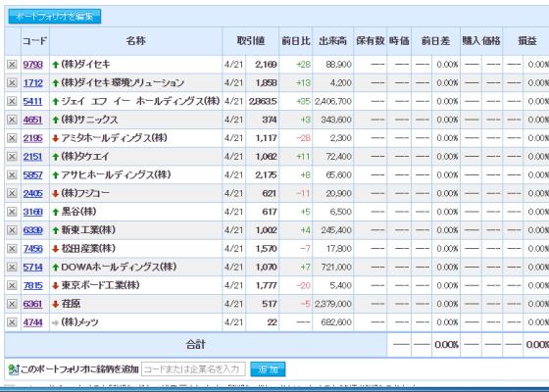Click the flat arrow beside (株)メッツ
The image size is (549, 392).
(x=55, y=322)
